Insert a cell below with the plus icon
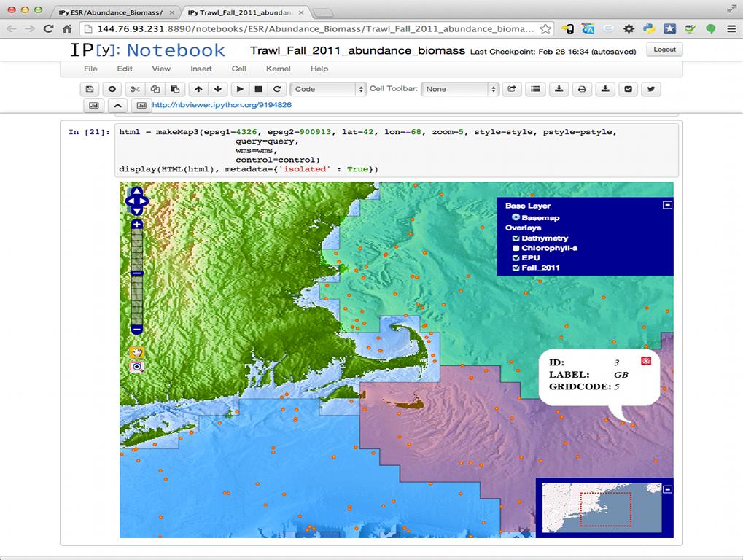The width and height of the screenshot is (743, 560). [112, 89]
